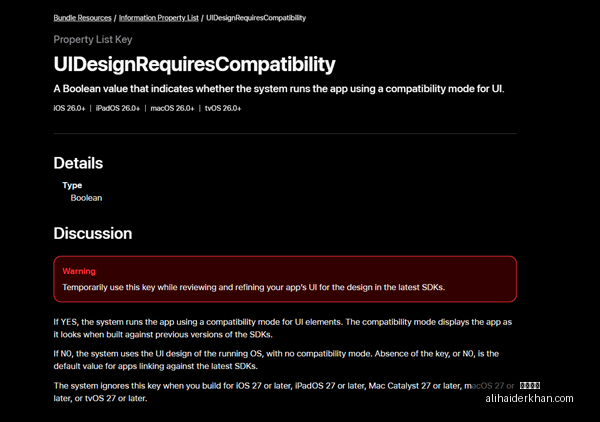This screenshot has width=600, height=422.
Task: Select the Boolean type value
Action: [86, 198]
